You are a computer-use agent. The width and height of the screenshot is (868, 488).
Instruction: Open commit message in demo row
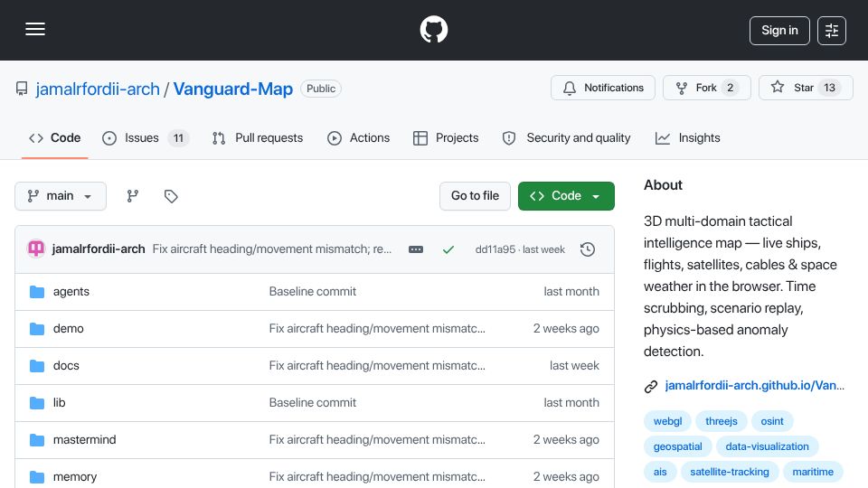click(377, 329)
